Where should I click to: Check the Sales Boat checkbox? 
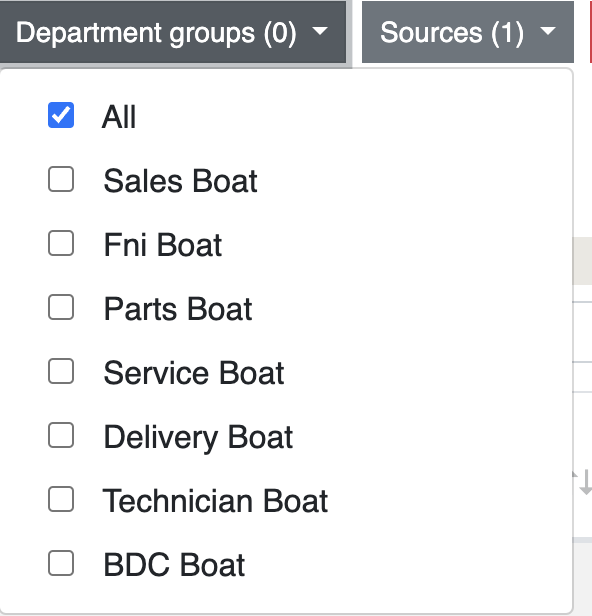click(x=61, y=179)
